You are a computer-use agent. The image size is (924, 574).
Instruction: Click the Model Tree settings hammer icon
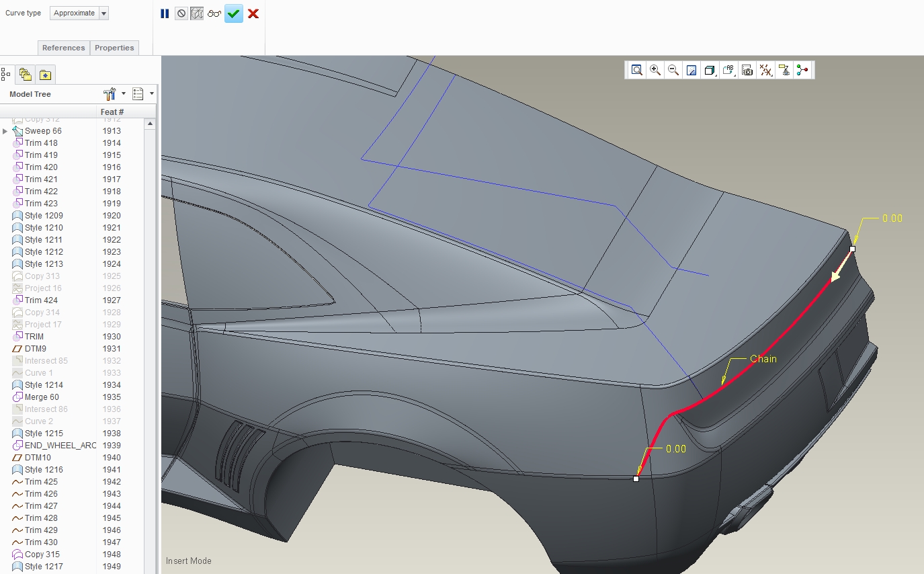click(x=111, y=94)
